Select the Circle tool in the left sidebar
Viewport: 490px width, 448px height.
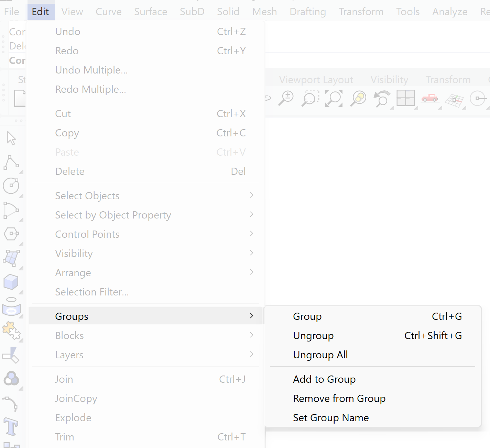coord(11,186)
